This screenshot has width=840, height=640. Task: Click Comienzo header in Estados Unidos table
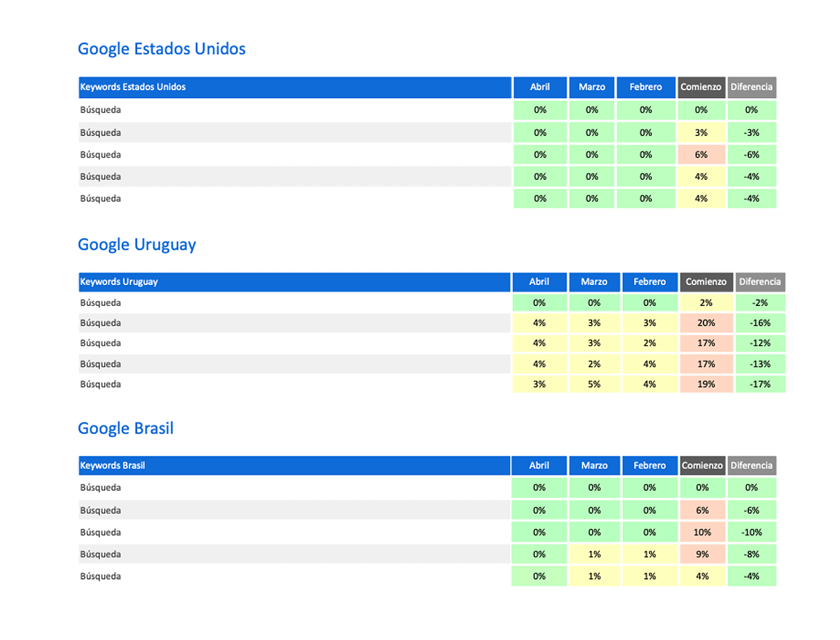pos(701,88)
